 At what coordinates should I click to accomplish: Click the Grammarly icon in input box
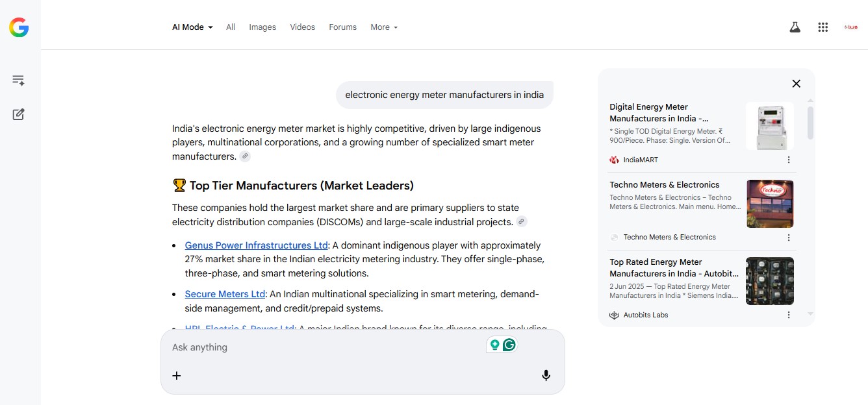pos(509,345)
